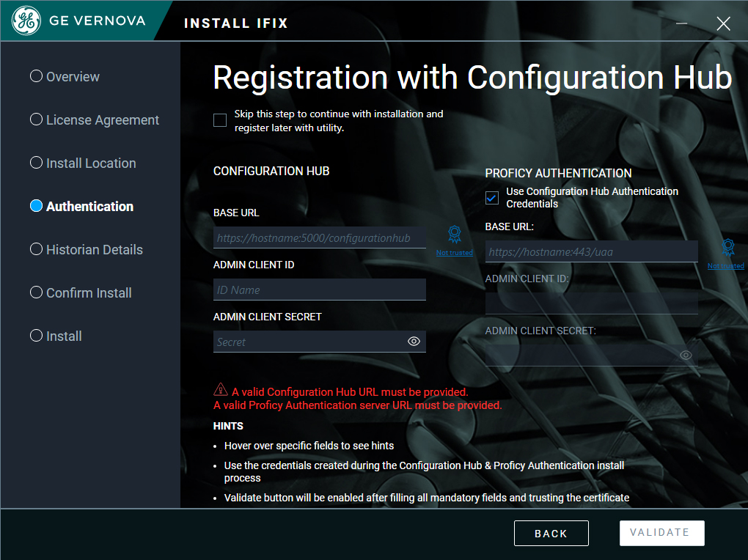Show Proficy Authentication admin client secret
748x560 pixels.
point(686,355)
